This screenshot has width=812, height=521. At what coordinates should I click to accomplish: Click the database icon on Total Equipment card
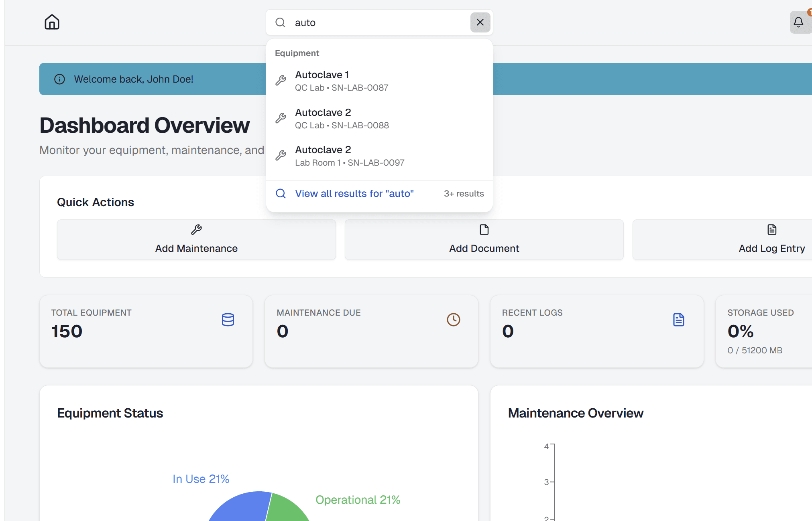tap(228, 320)
